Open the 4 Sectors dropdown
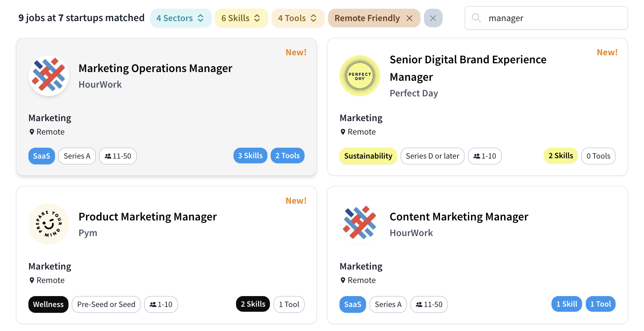644x331 pixels. [x=181, y=18]
